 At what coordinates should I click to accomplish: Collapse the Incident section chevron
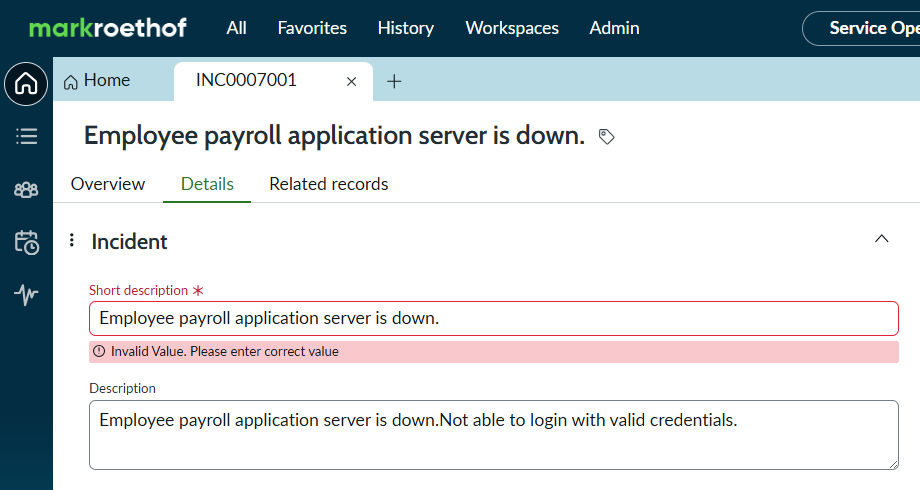881,238
